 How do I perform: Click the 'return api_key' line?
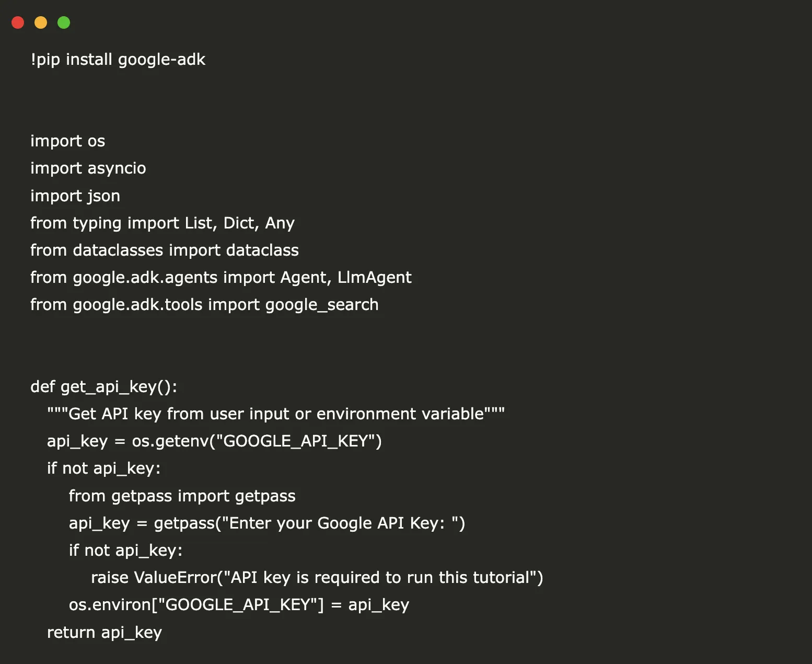104,633
